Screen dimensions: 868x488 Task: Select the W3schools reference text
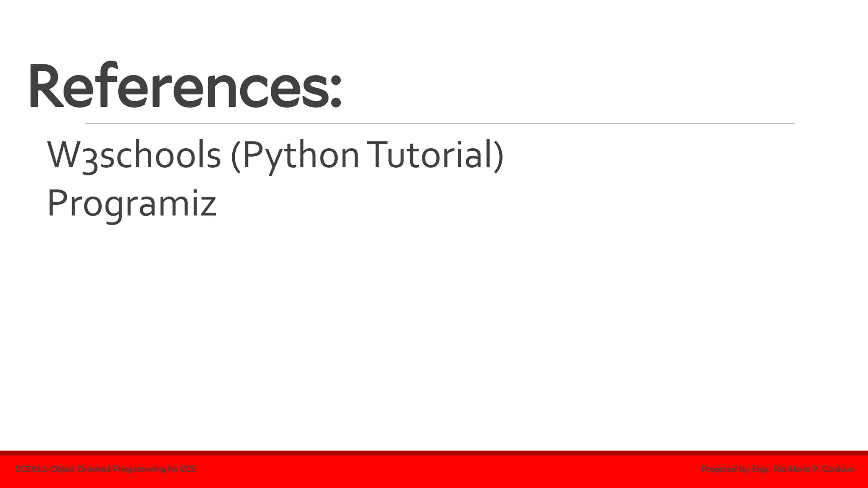[134, 155]
